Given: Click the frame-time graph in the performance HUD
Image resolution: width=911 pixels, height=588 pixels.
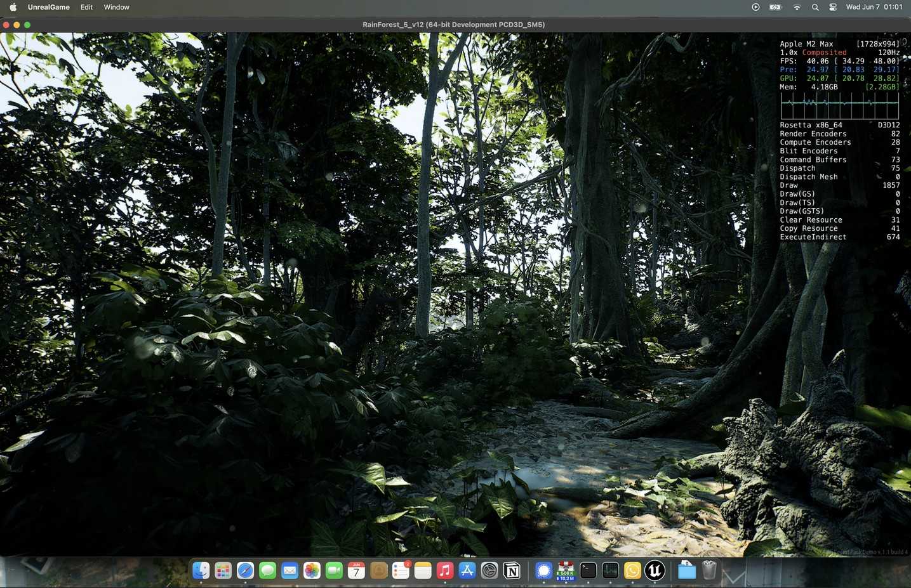Looking at the screenshot, I should tap(839, 105).
